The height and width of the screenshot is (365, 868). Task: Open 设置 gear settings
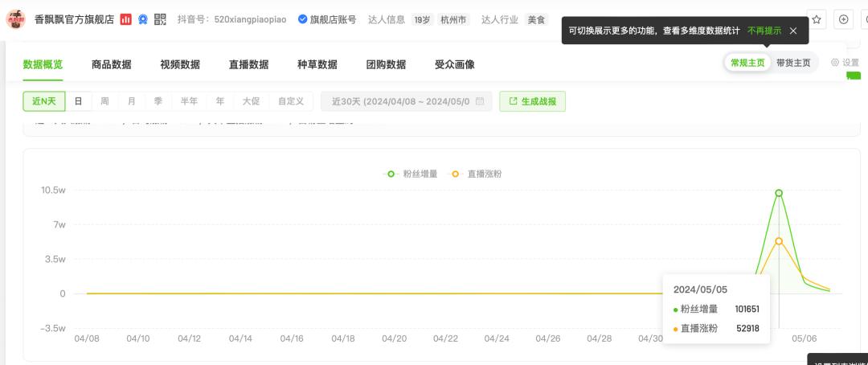pyautogui.click(x=845, y=63)
